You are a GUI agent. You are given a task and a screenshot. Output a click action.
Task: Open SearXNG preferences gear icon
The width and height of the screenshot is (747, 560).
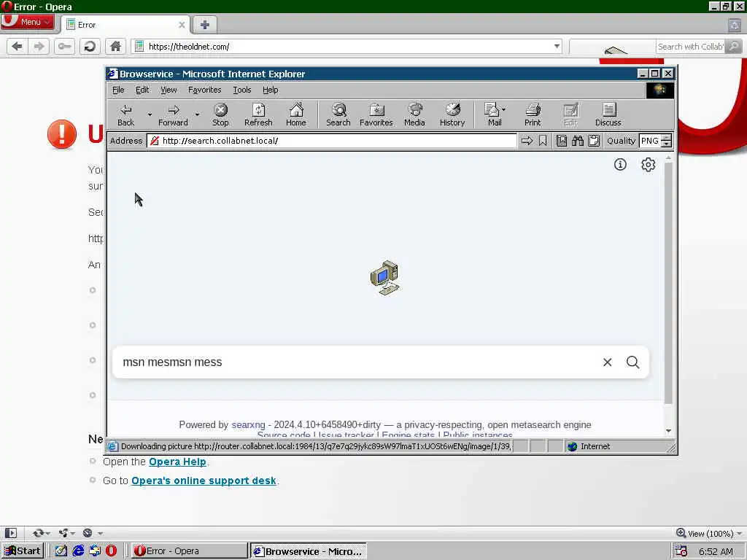coord(648,164)
